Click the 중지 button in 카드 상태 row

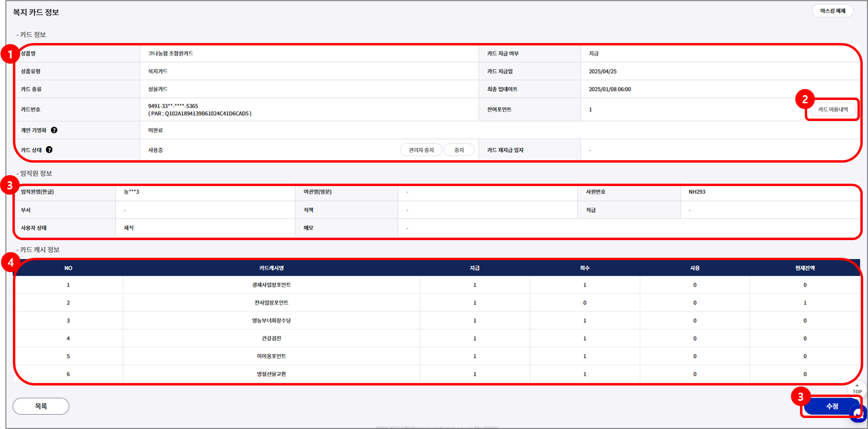tap(459, 150)
